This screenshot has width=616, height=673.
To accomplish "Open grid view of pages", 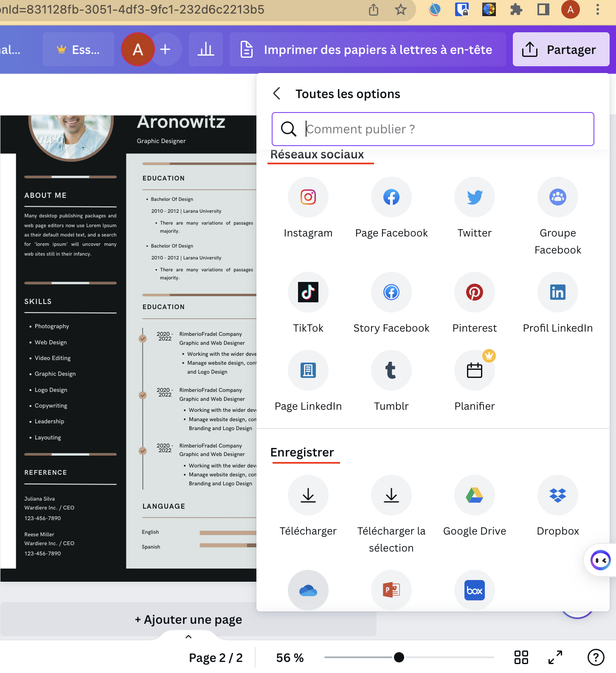I will tap(521, 657).
